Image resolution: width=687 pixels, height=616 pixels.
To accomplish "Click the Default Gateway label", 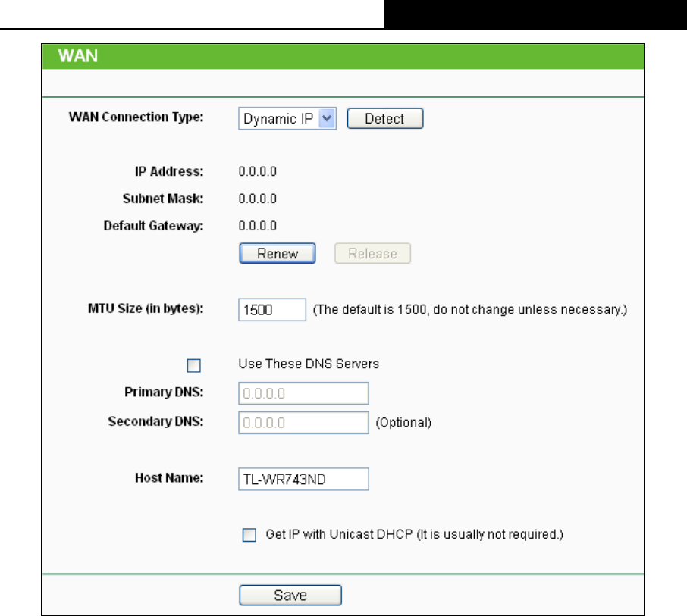I will click(153, 226).
